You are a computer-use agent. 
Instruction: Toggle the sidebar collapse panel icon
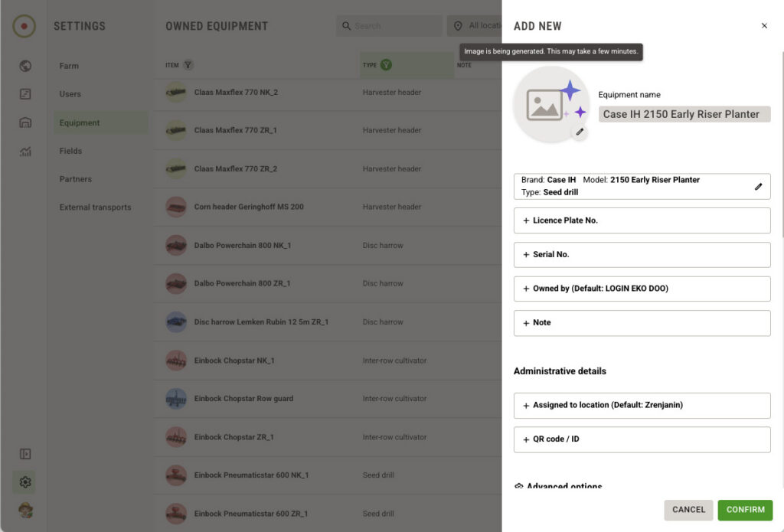pos(25,453)
